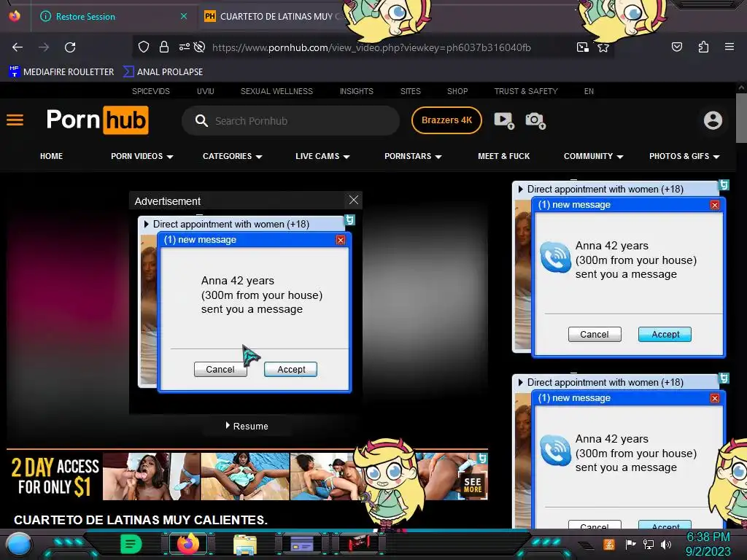Screen dimensions: 747x560
Task: Expand the Live Cams dropdown menu
Action: click(x=322, y=156)
